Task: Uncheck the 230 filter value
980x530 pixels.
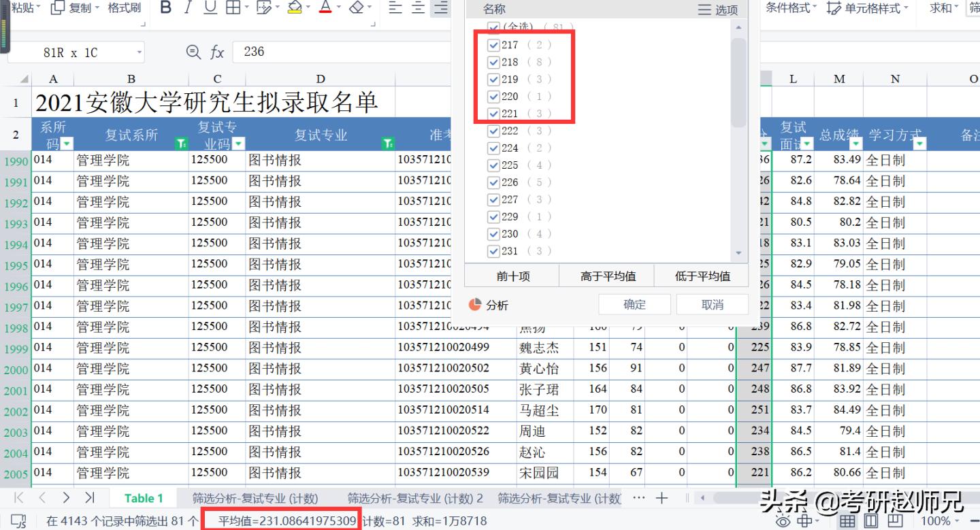Action: click(494, 234)
